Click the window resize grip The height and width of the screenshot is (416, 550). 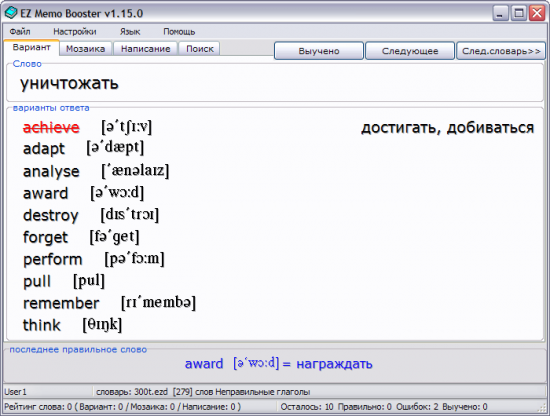coord(542,408)
